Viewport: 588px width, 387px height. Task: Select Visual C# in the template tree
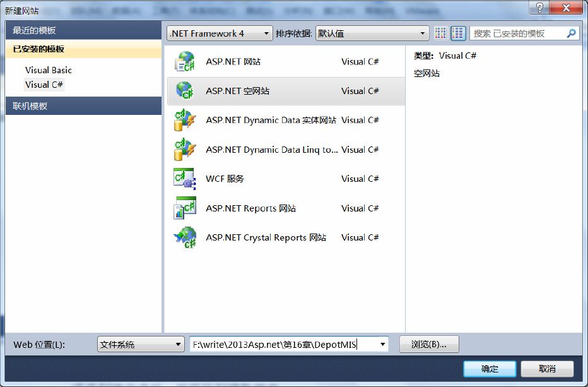[x=44, y=85]
